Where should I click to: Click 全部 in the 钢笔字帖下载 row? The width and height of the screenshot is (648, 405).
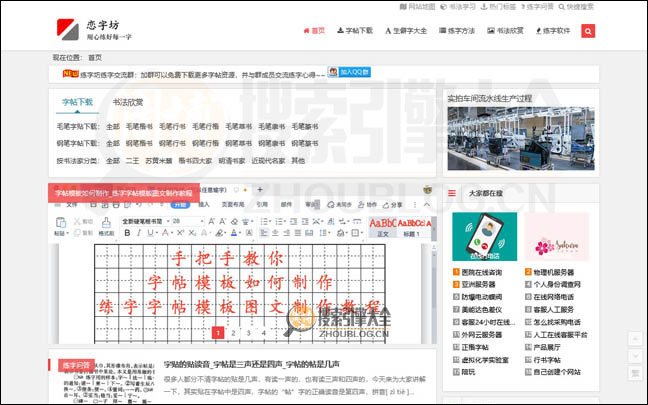click(x=113, y=143)
